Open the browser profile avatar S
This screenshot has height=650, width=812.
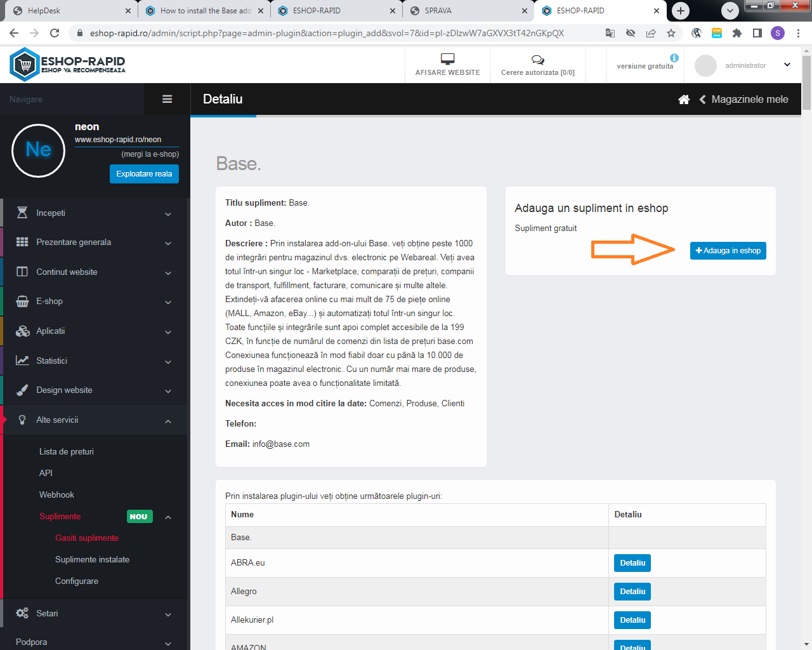[778, 33]
